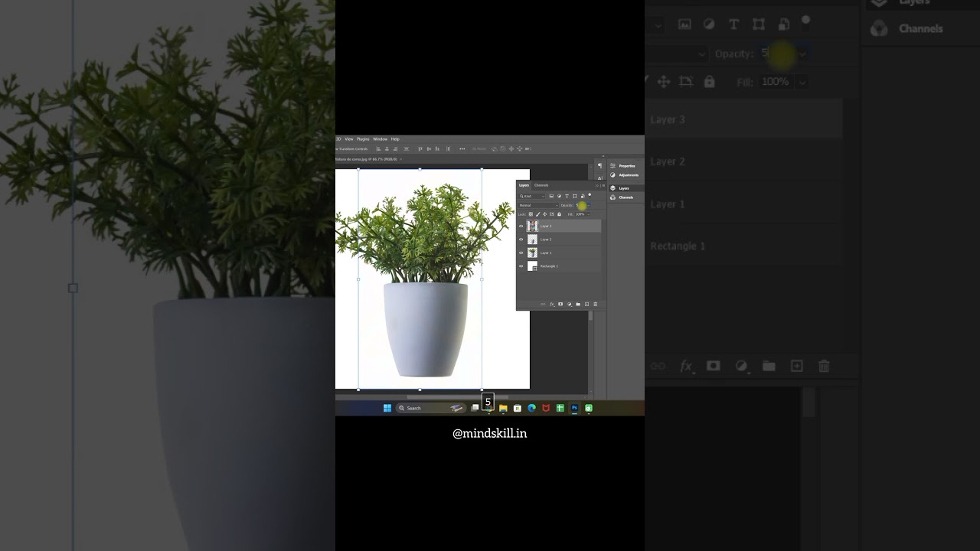This screenshot has width=980, height=551.
Task: Open the Help menu
Action: (x=395, y=139)
